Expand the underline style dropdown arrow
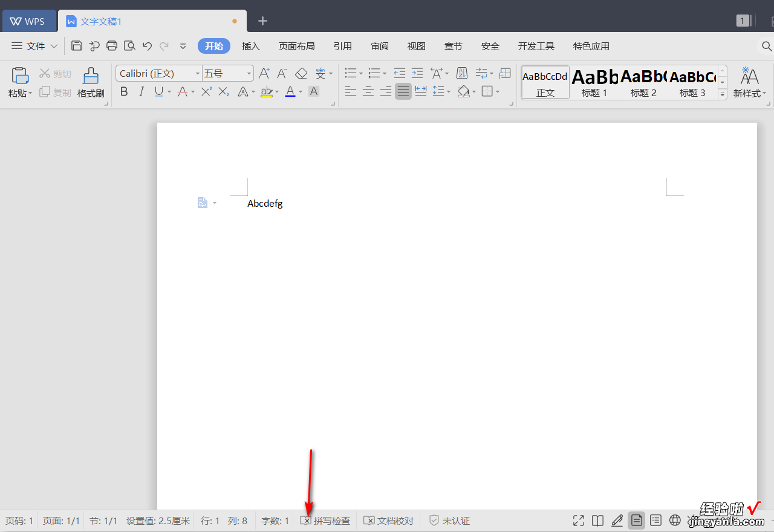Screen dimensions: 774x532 pos(169,92)
